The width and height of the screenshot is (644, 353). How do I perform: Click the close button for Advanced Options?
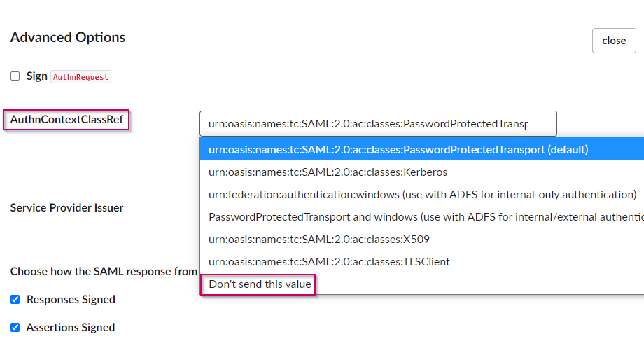tap(613, 41)
